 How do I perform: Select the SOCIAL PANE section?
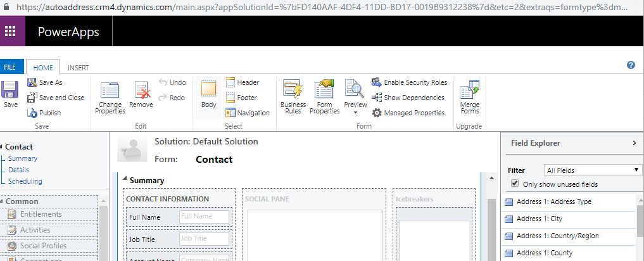tap(267, 199)
